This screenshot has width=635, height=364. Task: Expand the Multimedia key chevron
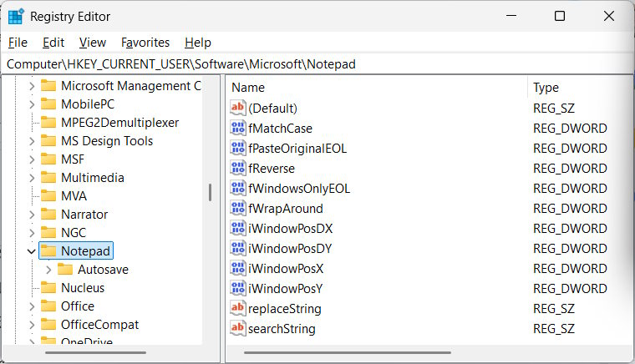tap(32, 178)
